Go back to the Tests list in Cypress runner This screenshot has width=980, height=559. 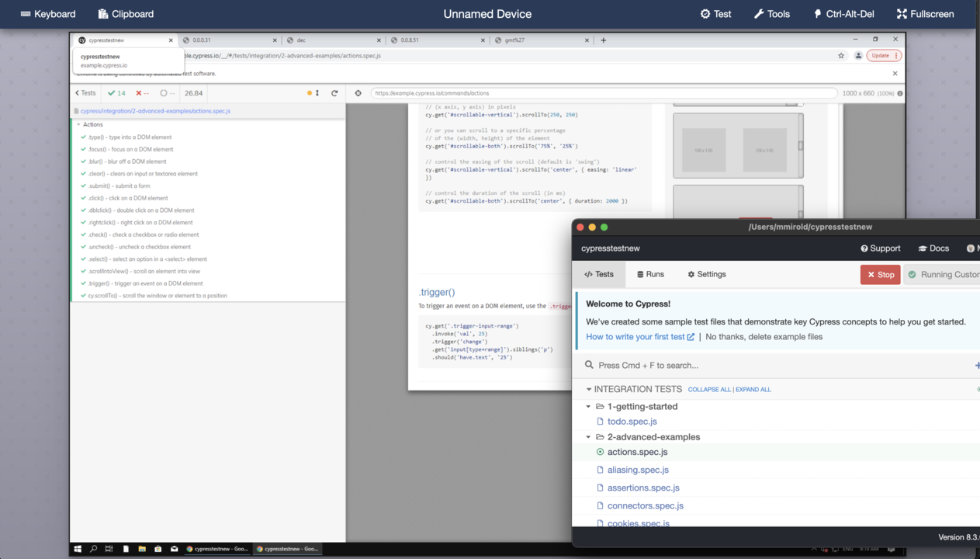[85, 93]
